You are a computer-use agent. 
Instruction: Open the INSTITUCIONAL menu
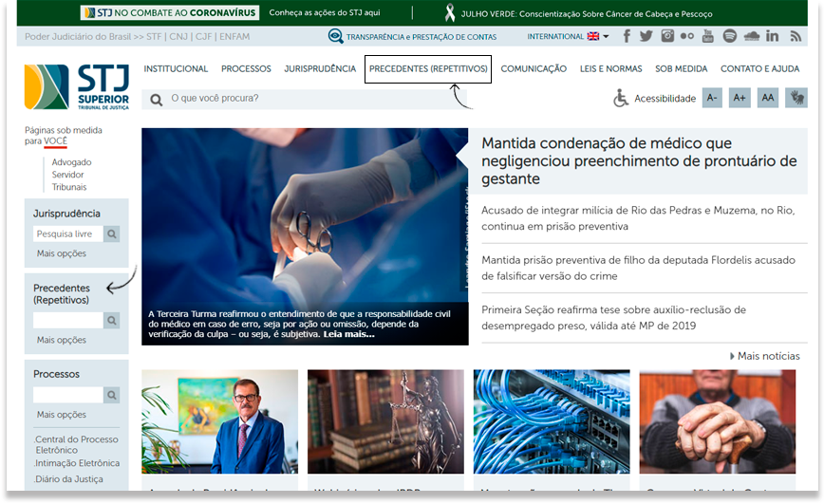(x=176, y=69)
